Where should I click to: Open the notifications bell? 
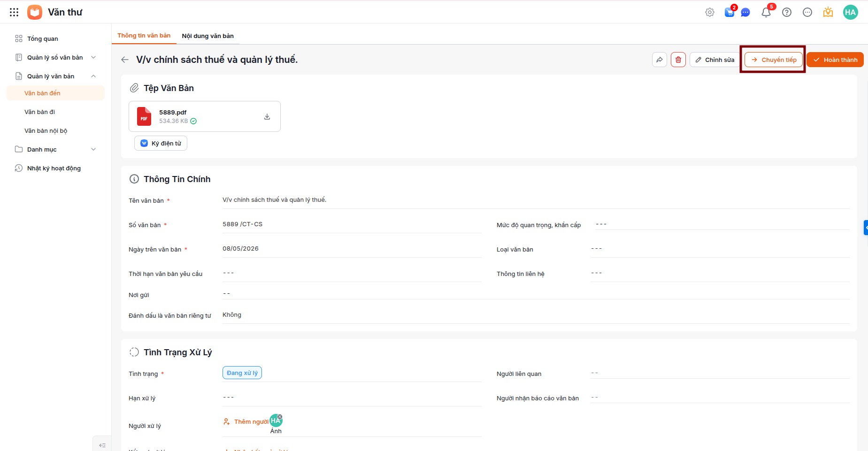[x=766, y=12]
